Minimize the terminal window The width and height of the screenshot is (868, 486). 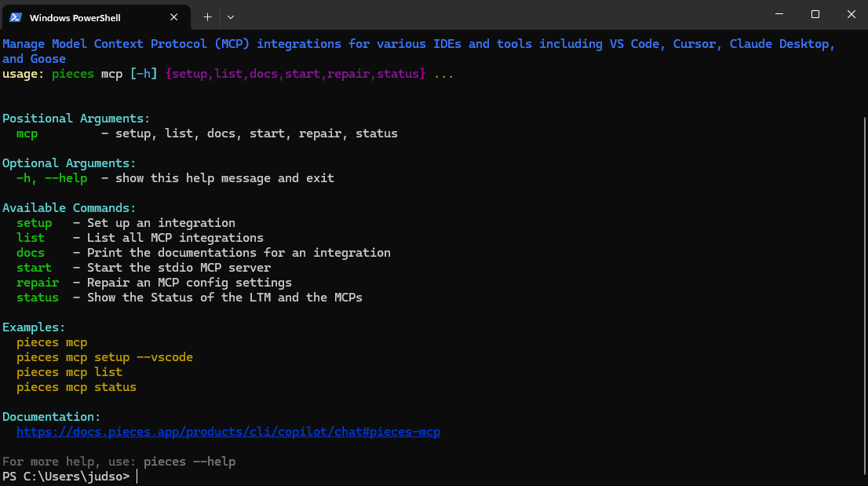779,14
